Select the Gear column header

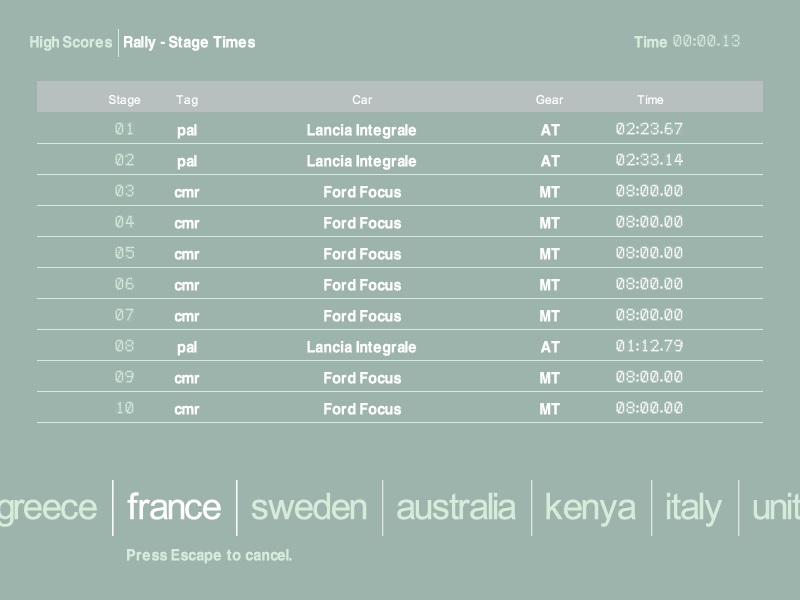pos(549,100)
